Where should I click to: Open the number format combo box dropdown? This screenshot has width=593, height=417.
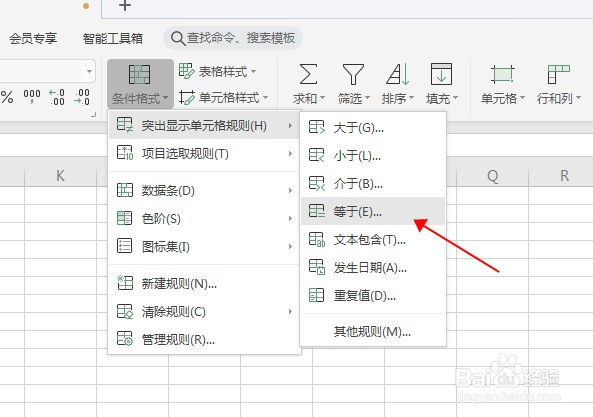[x=89, y=71]
